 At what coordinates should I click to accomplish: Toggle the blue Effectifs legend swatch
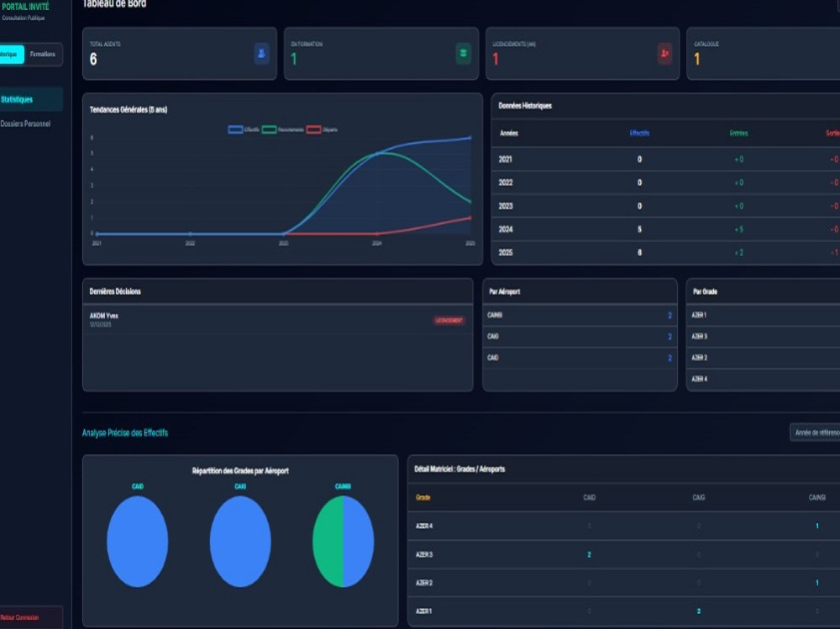[x=236, y=129]
